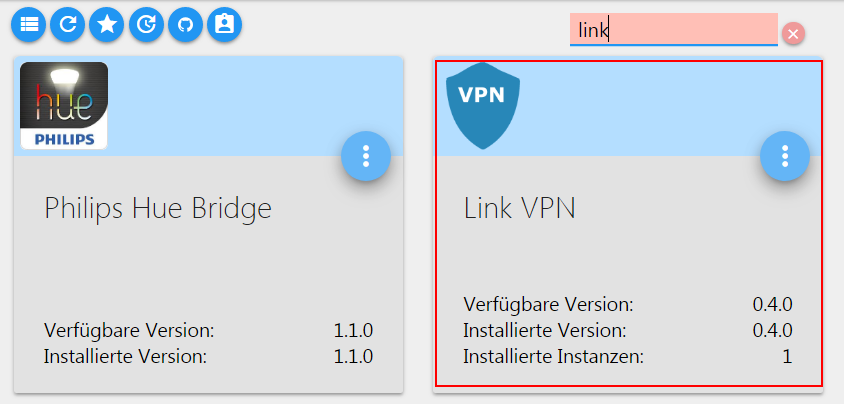Click the check for updates clock icon
The image size is (844, 404).
[146, 25]
